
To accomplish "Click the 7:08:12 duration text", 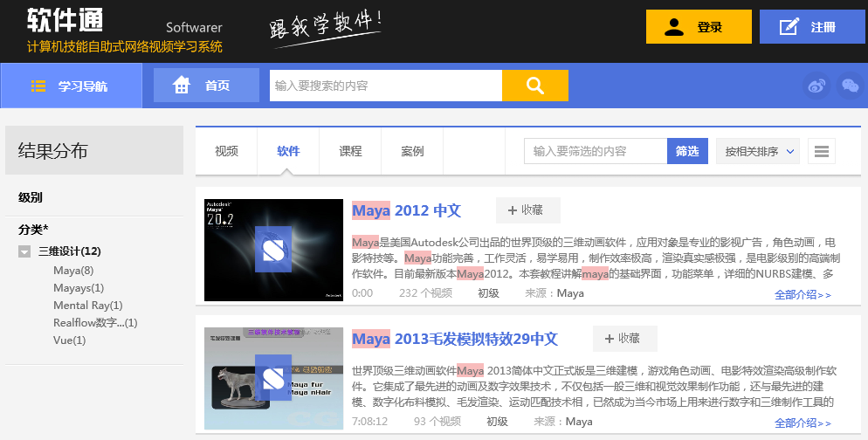I will click(369, 422).
